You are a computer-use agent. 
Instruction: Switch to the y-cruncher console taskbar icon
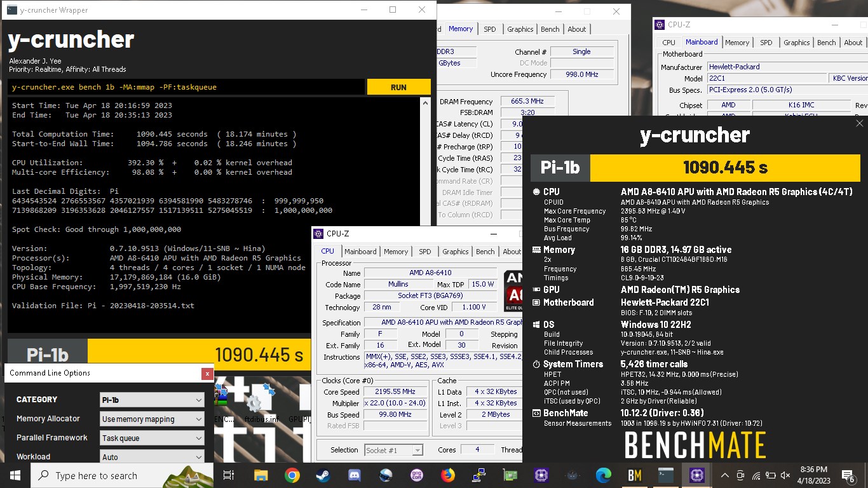tap(665, 475)
